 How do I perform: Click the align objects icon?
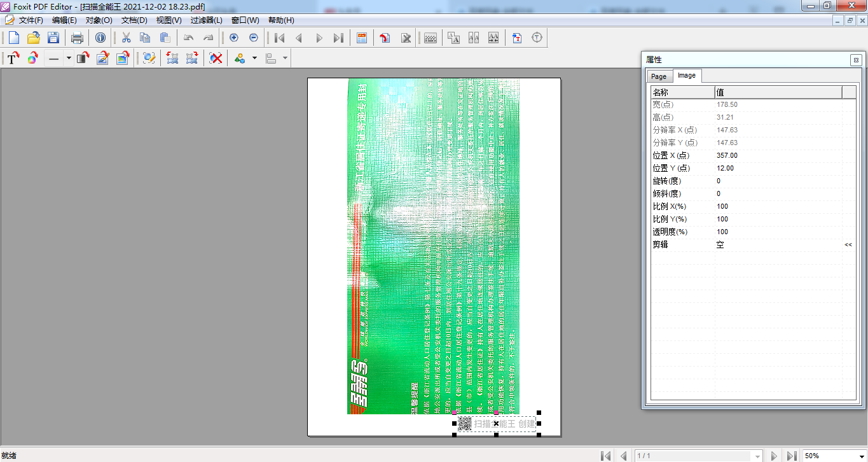pos(271,58)
